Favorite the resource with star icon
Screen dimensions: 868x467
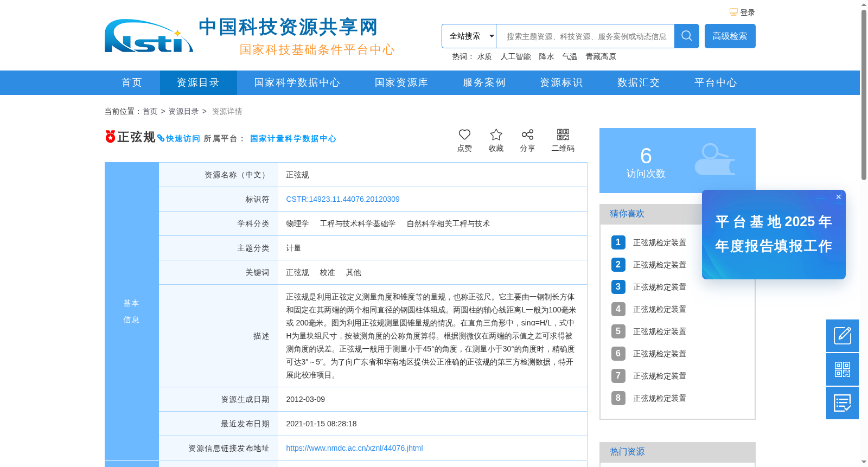point(496,135)
